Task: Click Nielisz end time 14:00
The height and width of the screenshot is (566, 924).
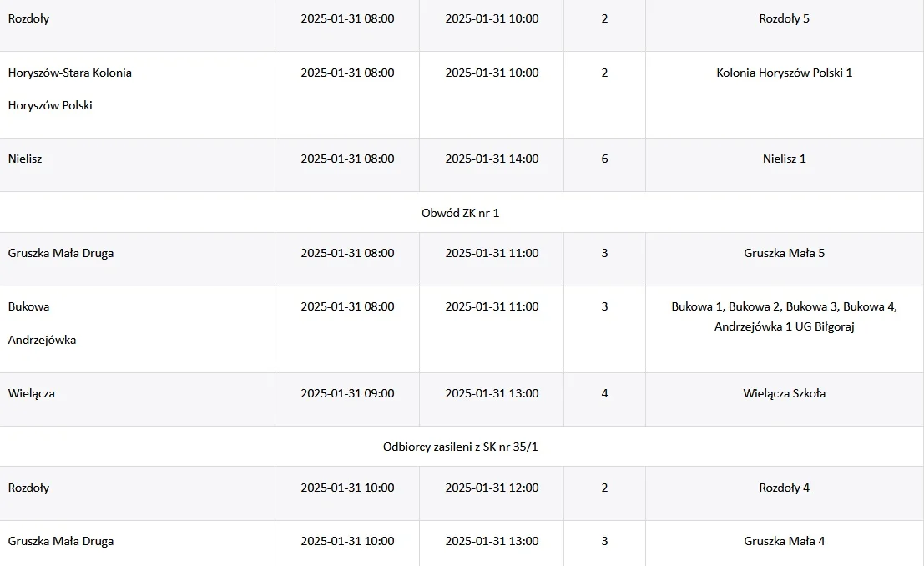Action: [492, 159]
